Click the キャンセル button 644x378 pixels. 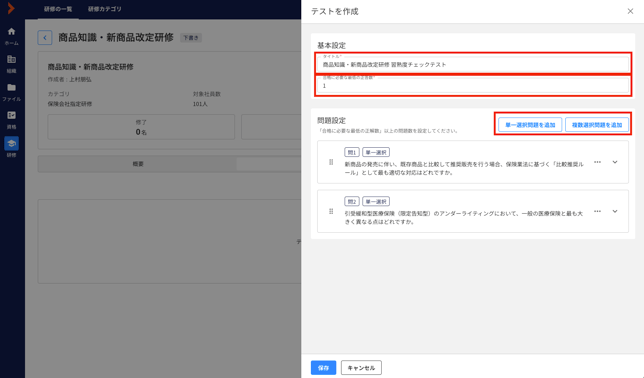[x=361, y=368]
